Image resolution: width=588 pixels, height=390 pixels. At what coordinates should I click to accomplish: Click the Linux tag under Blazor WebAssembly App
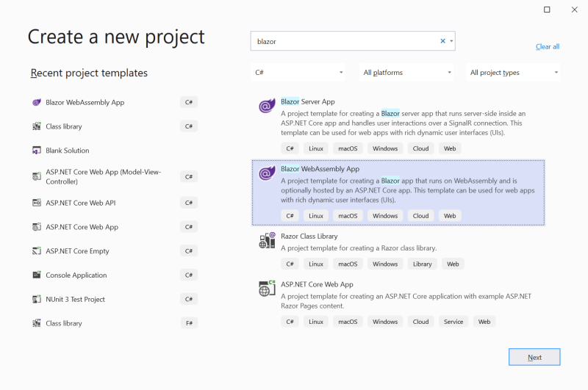click(316, 216)
